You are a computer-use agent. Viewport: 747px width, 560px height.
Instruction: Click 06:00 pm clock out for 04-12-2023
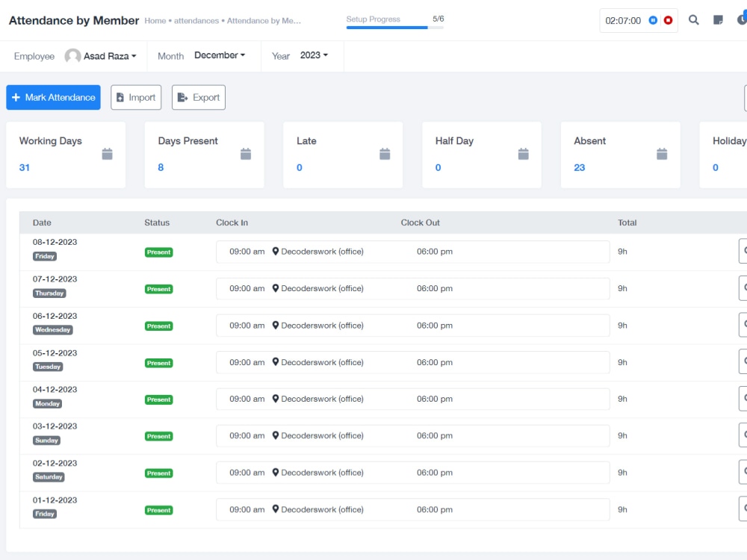435,399
